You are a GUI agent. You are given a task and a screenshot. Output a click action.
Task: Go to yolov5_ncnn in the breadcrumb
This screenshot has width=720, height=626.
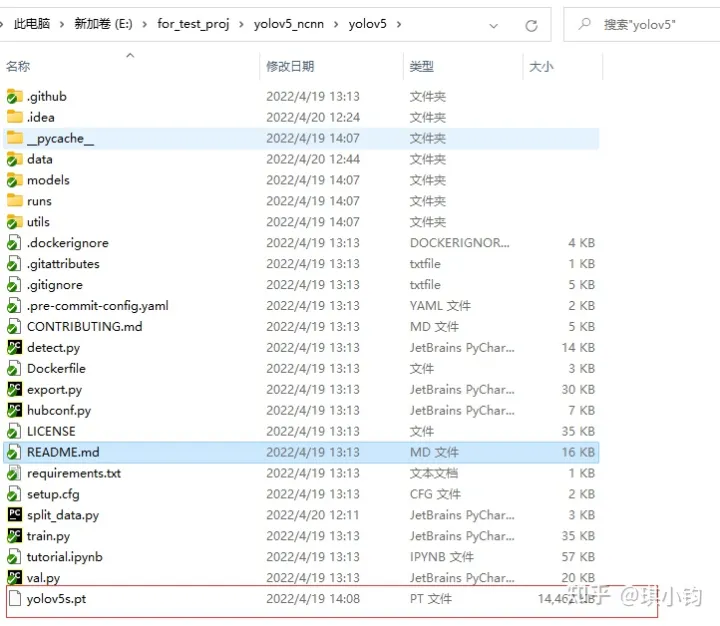point(289,24)
